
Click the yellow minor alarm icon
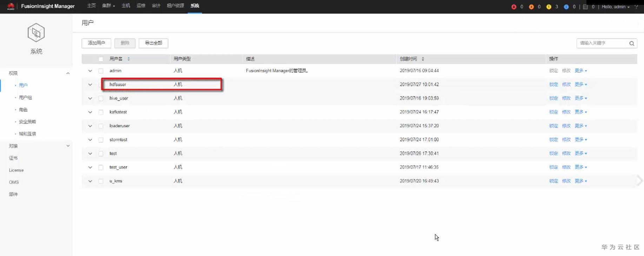click(549, 7)
